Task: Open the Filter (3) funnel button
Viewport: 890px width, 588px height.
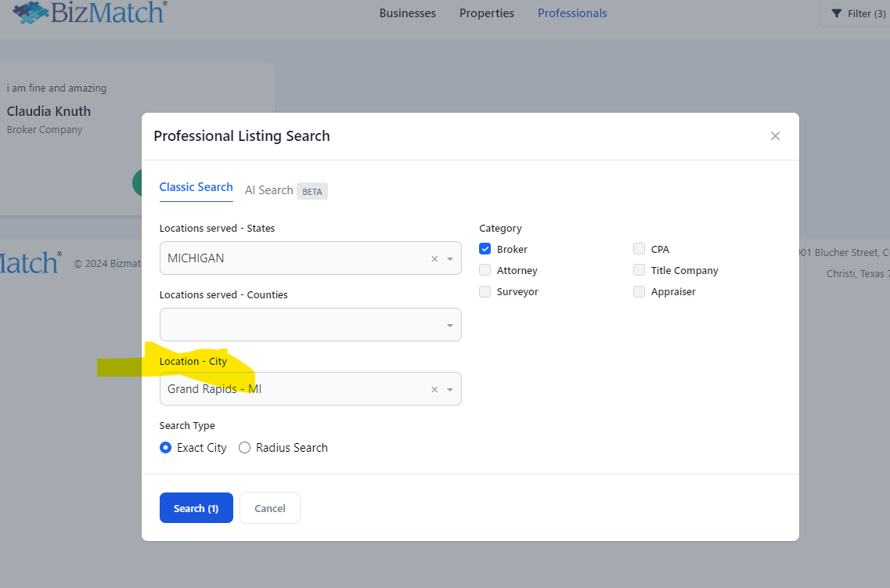Action: click(x=858, y=13)
